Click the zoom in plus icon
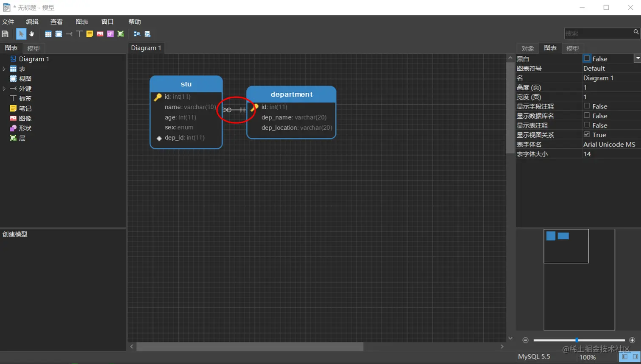Viewport: 641px width, 364px height. [632, 340]
